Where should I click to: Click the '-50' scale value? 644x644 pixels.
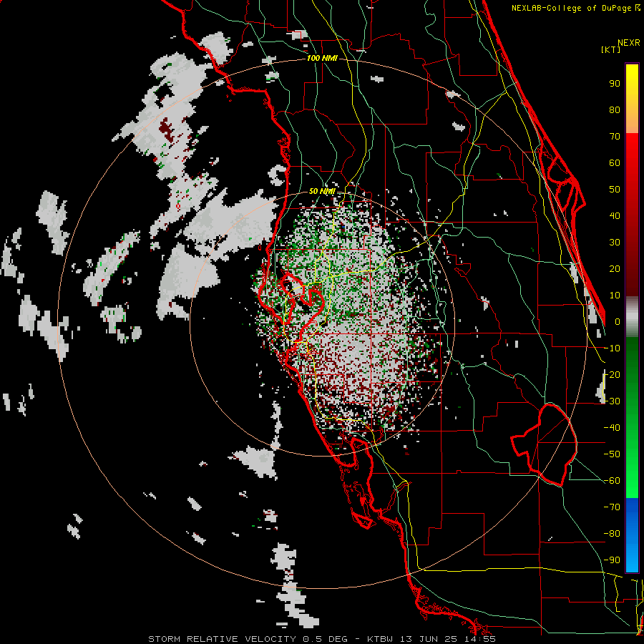coord(612,454)
